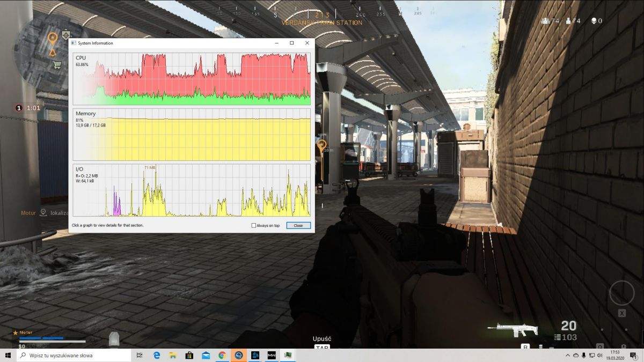The width and height of the screenshot is (644, 362).
Task: Click the shopping cart icon on minimap
Action: pos(56,65)
